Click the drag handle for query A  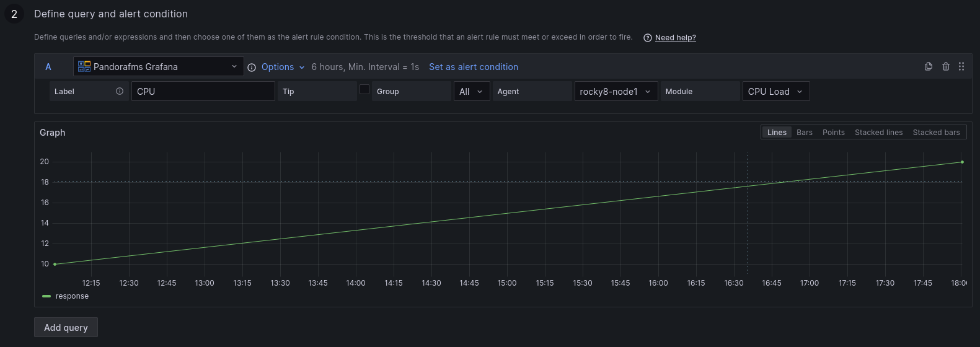point(961,66)
